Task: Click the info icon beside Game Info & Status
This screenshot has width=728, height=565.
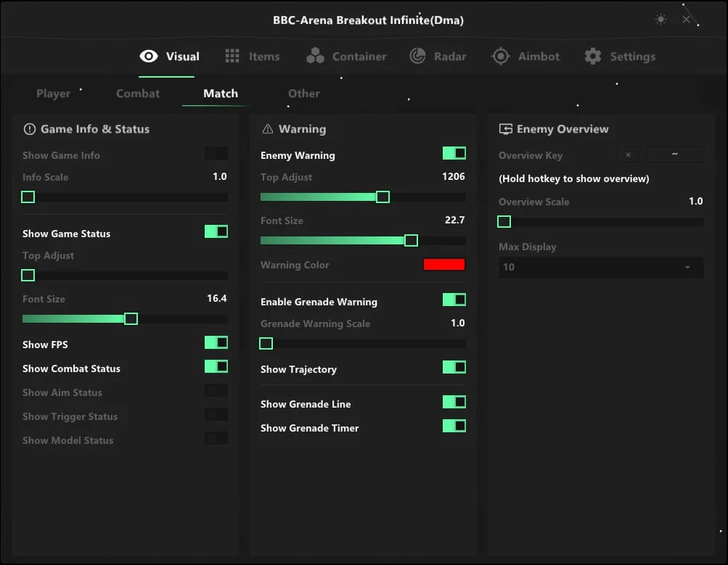Action: click(x=29, y=129)
